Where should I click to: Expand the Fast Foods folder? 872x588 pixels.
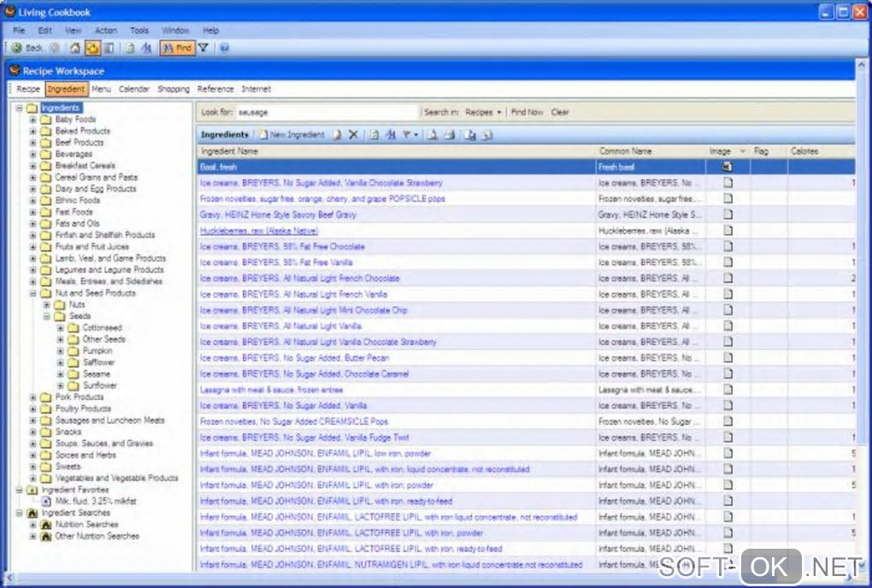point(32,212)
